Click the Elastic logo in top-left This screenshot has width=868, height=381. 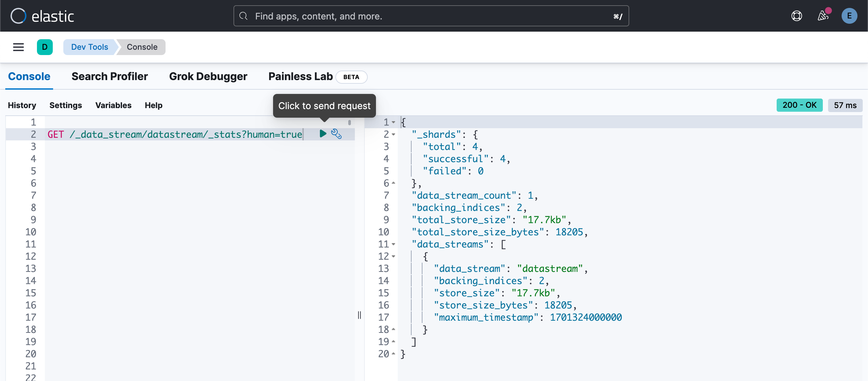pyautogui.click(x=43, y=15)
